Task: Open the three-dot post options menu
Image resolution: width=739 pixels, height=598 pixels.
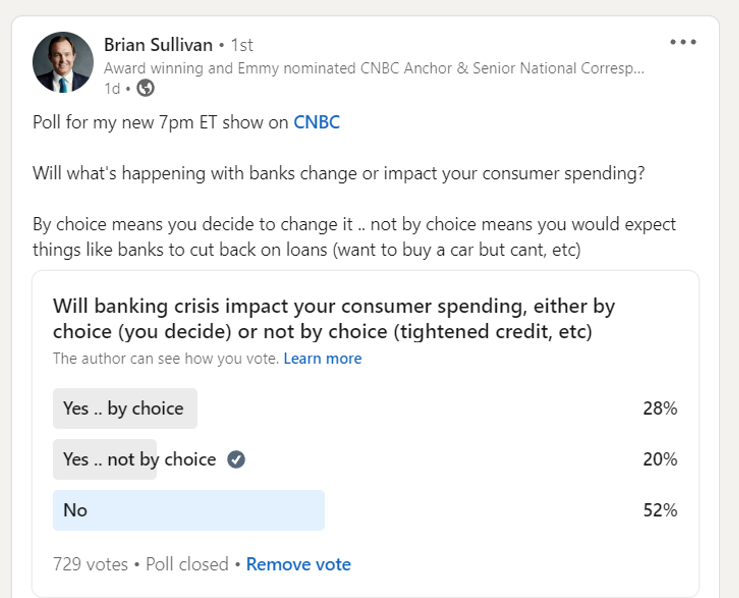Action: tap(683, 42)
